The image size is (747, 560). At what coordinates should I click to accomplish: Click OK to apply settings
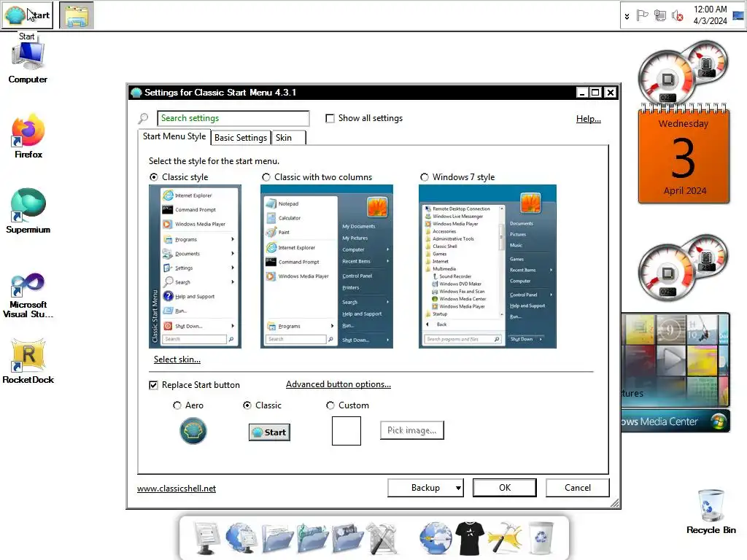tap(505, 488)
